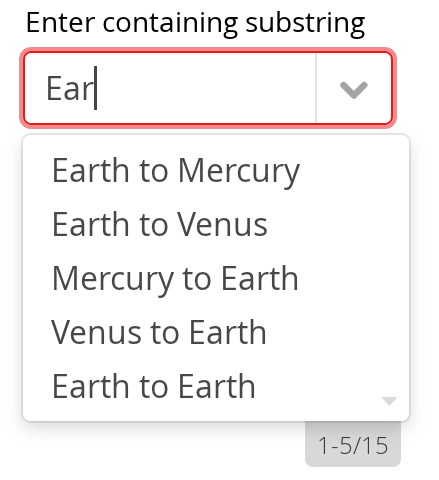The image size is (439, 480).
Task: Click the Enter containing substring label
Action: coord(195,23)
